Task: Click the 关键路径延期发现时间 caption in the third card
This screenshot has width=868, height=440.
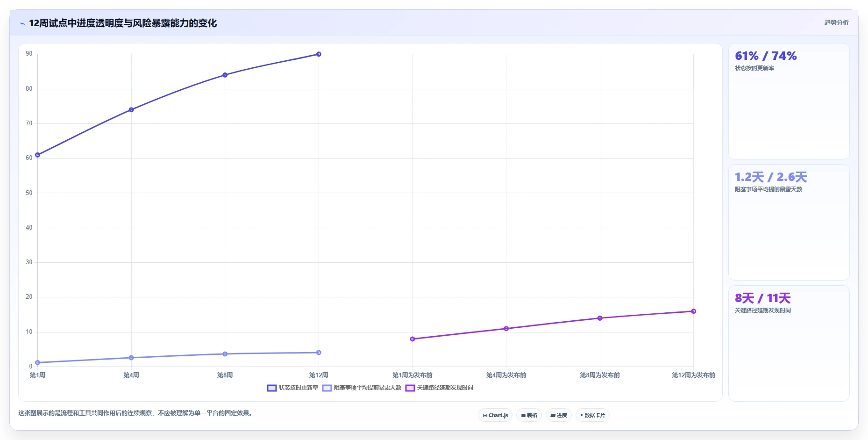Action: pyautogui.click(x=763, y=310)
